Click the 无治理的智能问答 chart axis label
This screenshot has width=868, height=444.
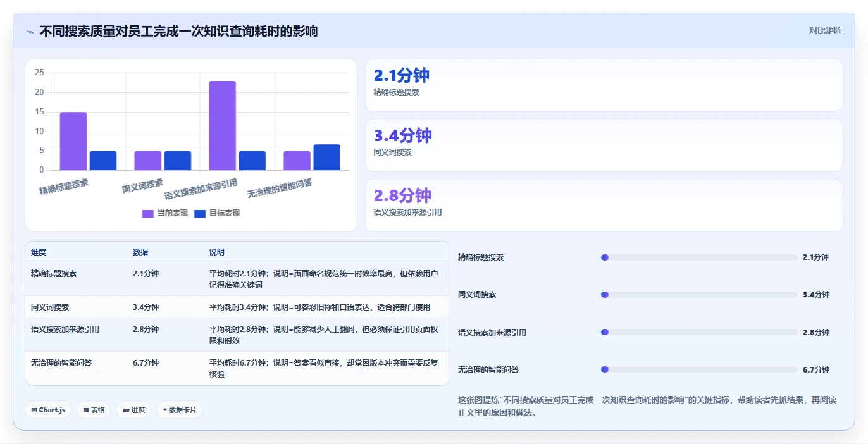(280, 188)
